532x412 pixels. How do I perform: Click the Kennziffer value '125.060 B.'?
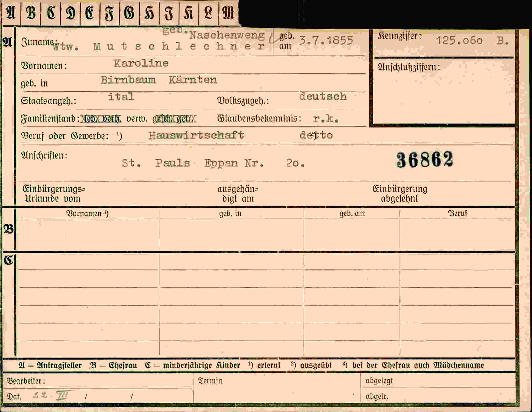[472, 41]
